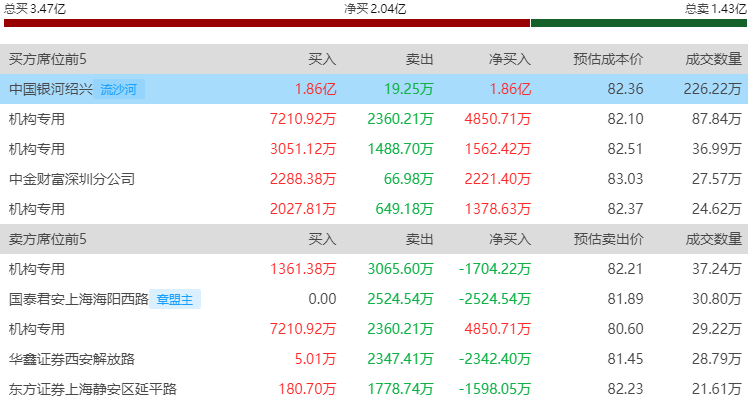Click 成交数量 header in seller table
750x401 pixels.
[714, 239]
